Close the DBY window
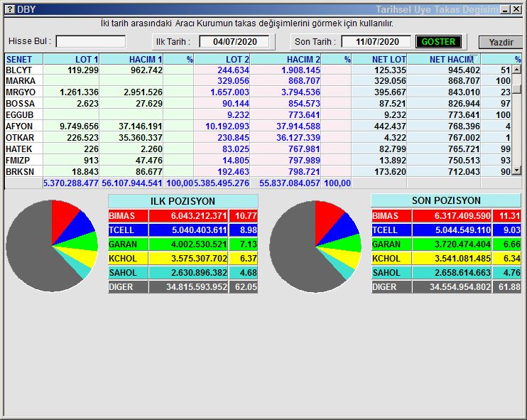This screenshot has width=527, height=420. pyautogui.click(x=516, y=9)
